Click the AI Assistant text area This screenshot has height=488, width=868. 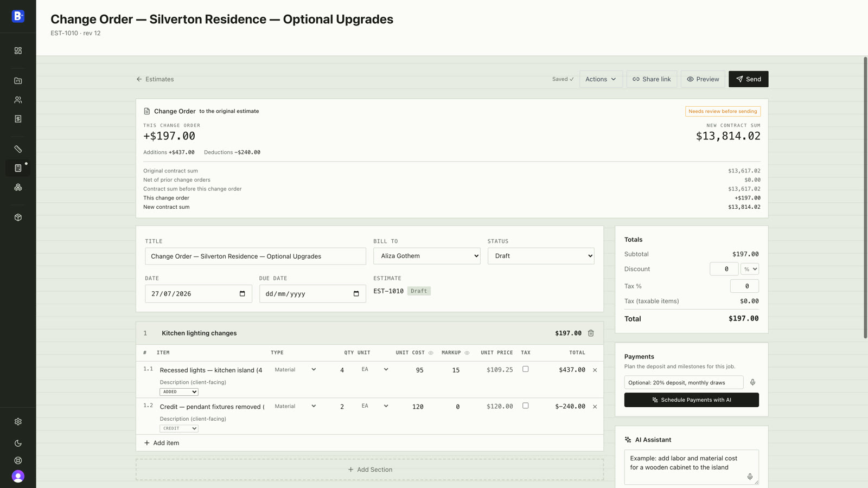click(691, 467)
